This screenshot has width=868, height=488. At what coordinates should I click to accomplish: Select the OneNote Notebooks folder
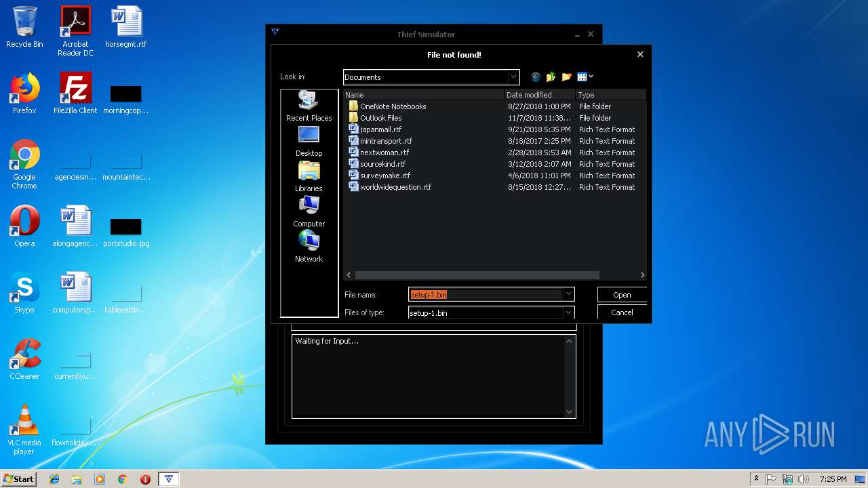(387, 106)
